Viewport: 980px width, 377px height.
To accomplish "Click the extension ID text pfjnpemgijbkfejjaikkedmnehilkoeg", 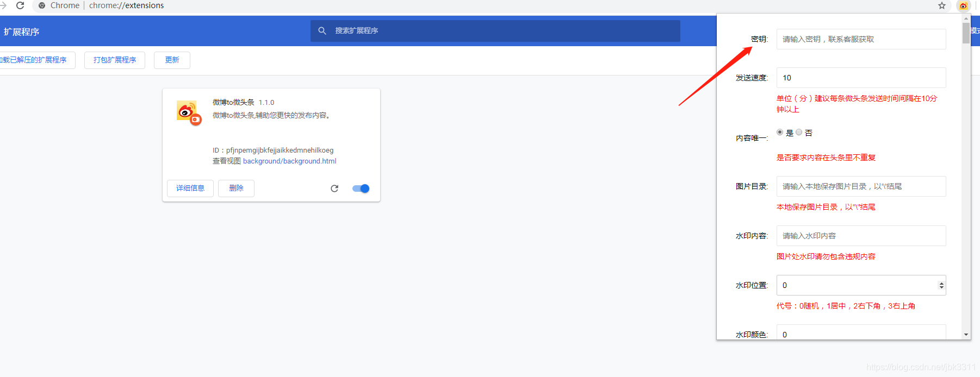I will [280, 150].
